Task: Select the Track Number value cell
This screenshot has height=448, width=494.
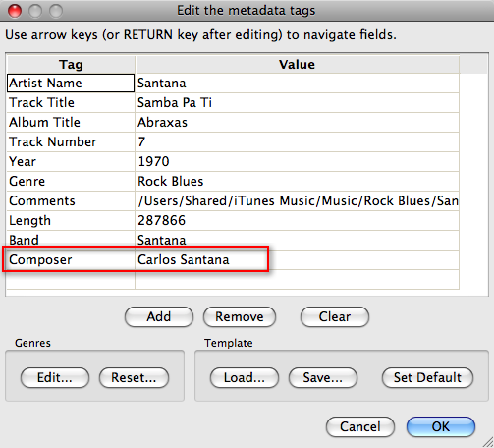Action: (298, 142)
